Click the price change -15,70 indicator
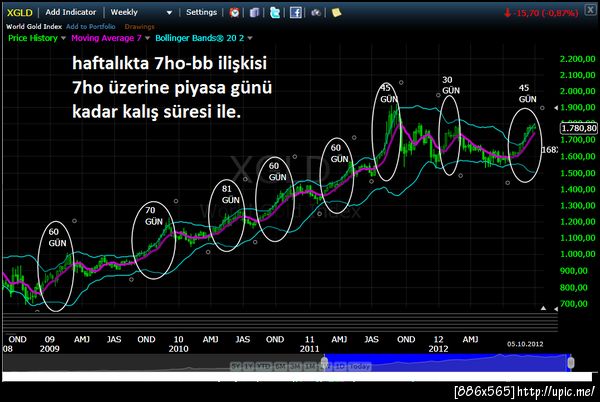This screenshot has height=402, width=600. [x=541, y=13]
